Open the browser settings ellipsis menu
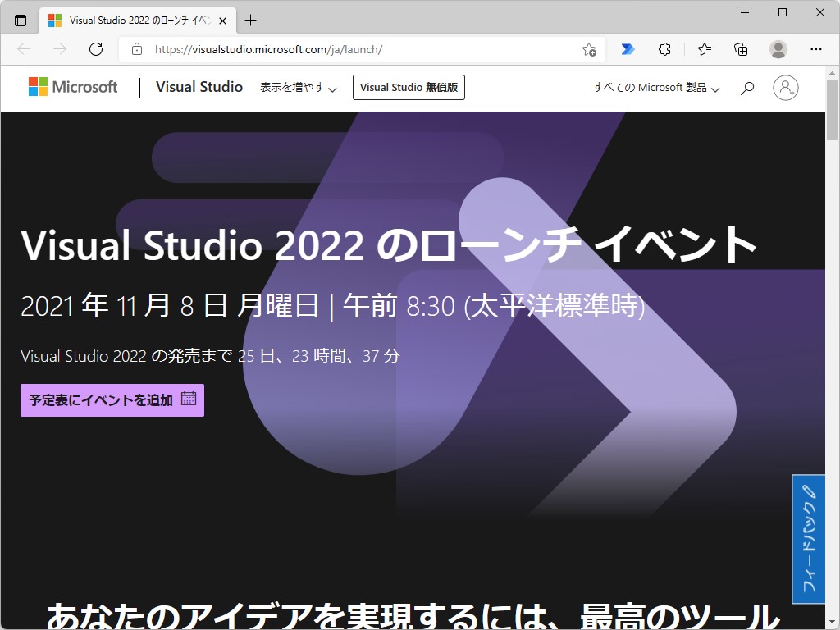The height and width of the screenshot is (630, 840). tap(817, 49)
